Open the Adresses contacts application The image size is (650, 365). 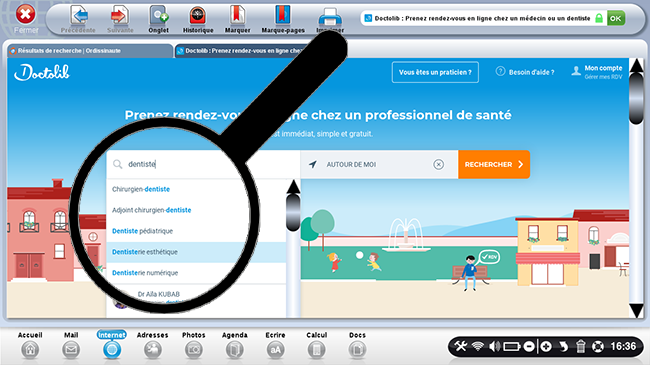click(x=153, y=345)
